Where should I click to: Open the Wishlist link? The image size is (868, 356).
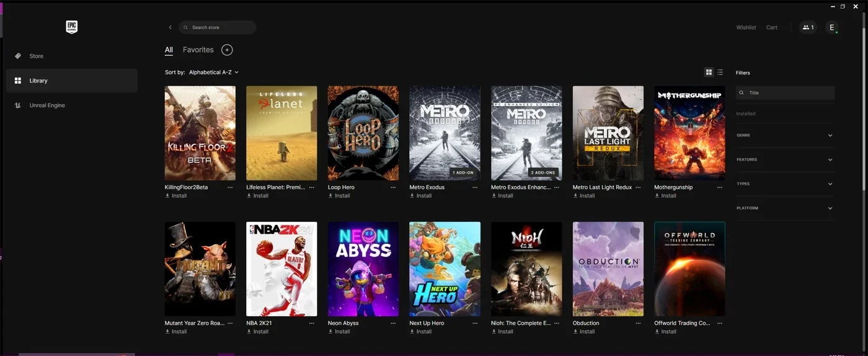(746, 27)
